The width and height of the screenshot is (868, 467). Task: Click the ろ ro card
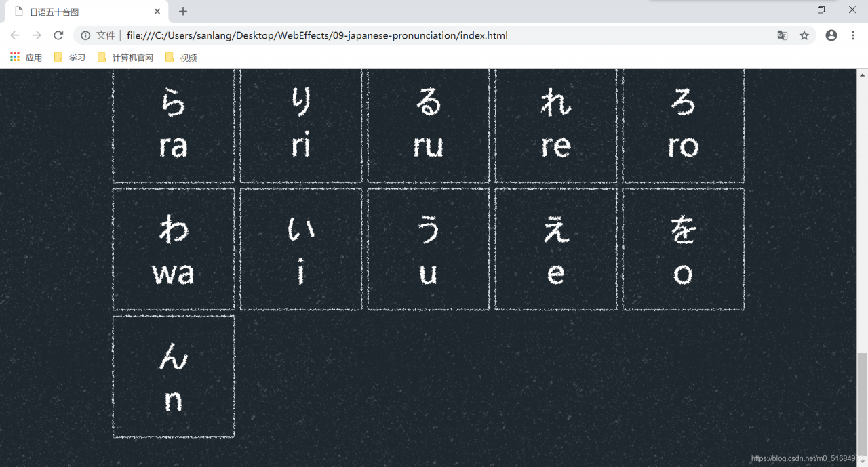[x=684, y=126]
